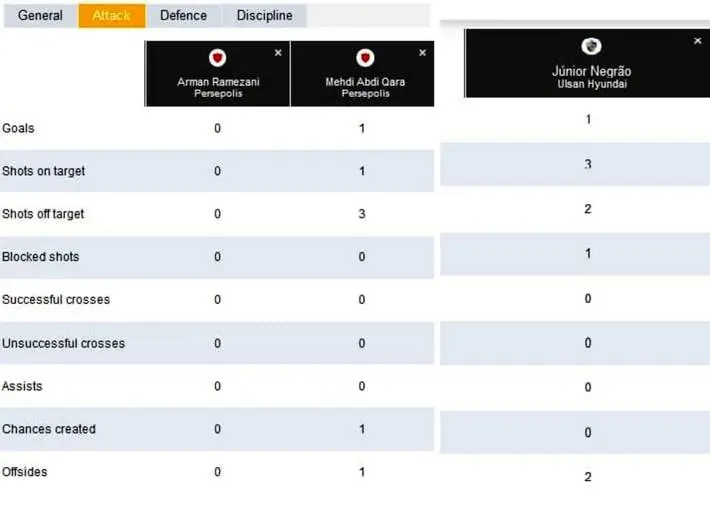Select the Shots on target row label
Image resolution: width=710 pixels, height=516 pixels.
point(43,171)
